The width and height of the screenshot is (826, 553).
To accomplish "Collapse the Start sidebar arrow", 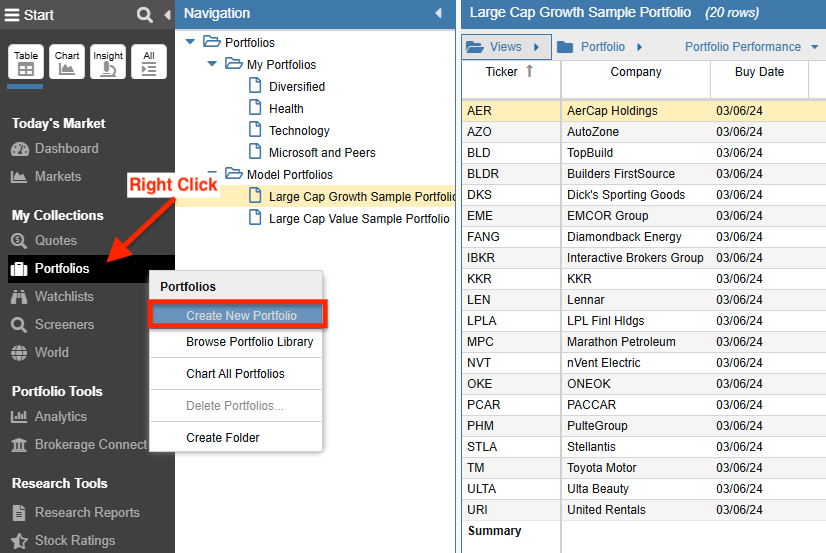I will 168,15.
